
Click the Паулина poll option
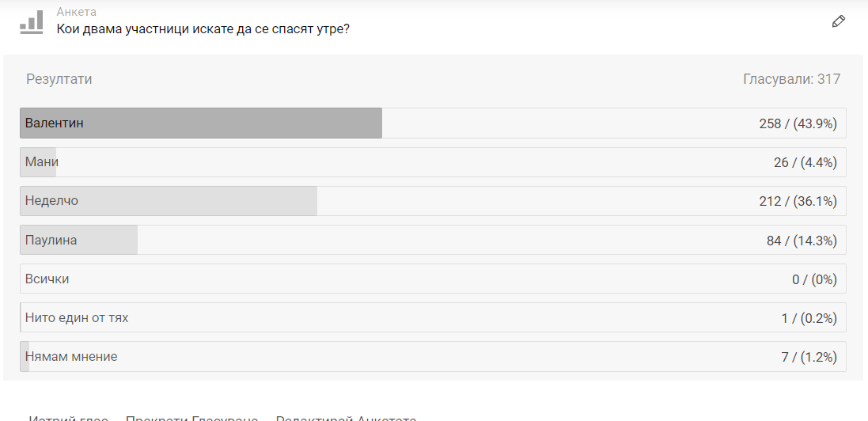click(x=433, y=240)
